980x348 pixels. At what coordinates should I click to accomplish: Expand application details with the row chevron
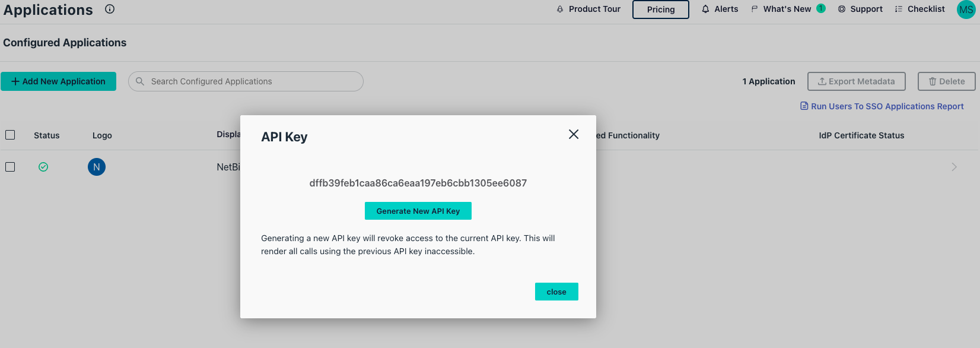coord(954,167)
